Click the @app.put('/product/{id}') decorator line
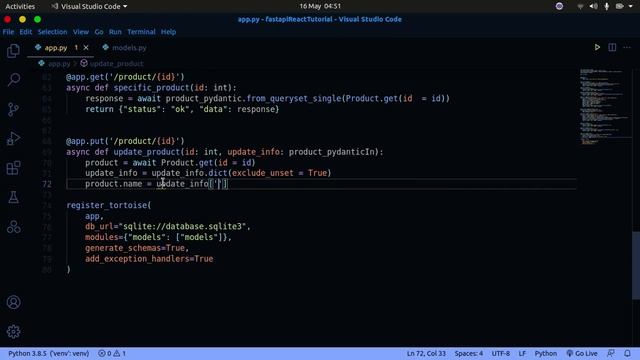 (x=125, y=141)
